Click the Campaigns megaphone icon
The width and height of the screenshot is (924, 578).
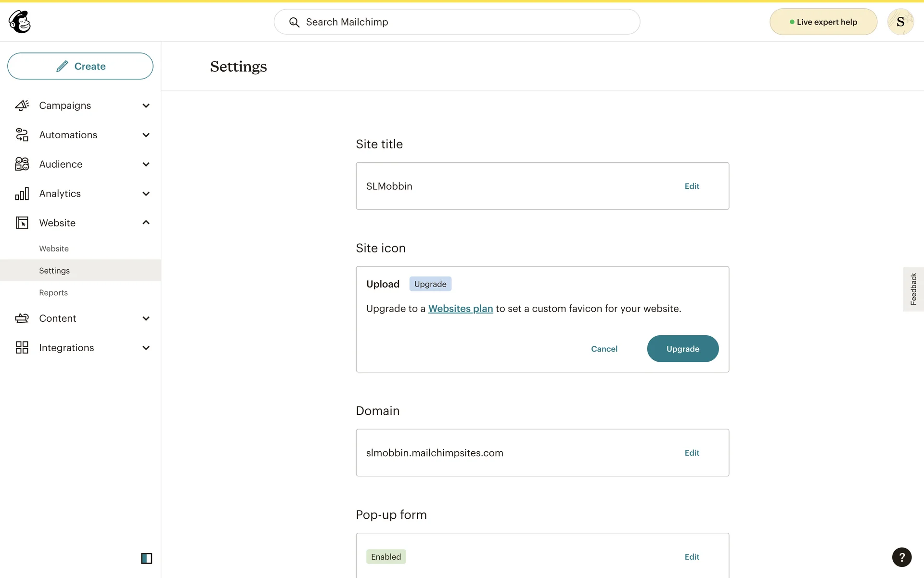(x=22, y=105)
